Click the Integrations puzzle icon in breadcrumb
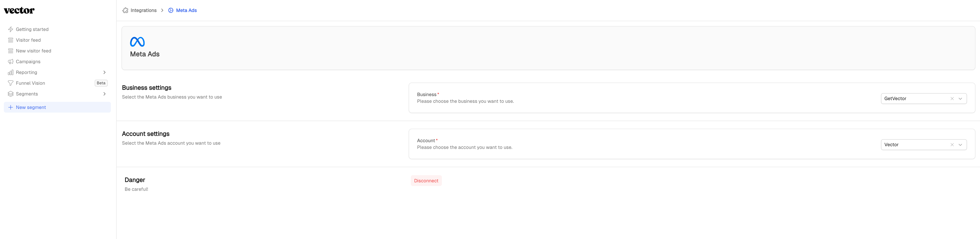Screen dimensions: 980x239 pos(125,10)
